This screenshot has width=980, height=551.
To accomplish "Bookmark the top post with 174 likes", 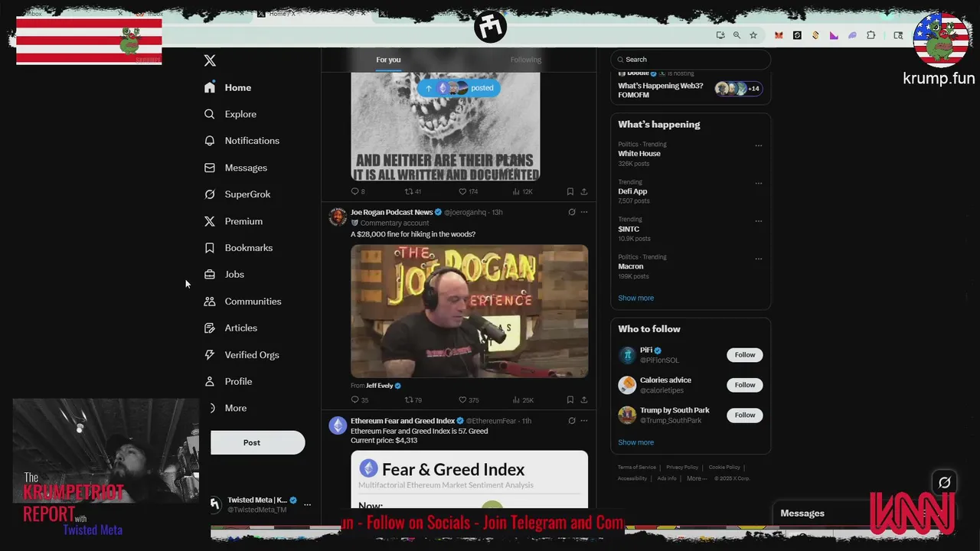I will 570,191.
